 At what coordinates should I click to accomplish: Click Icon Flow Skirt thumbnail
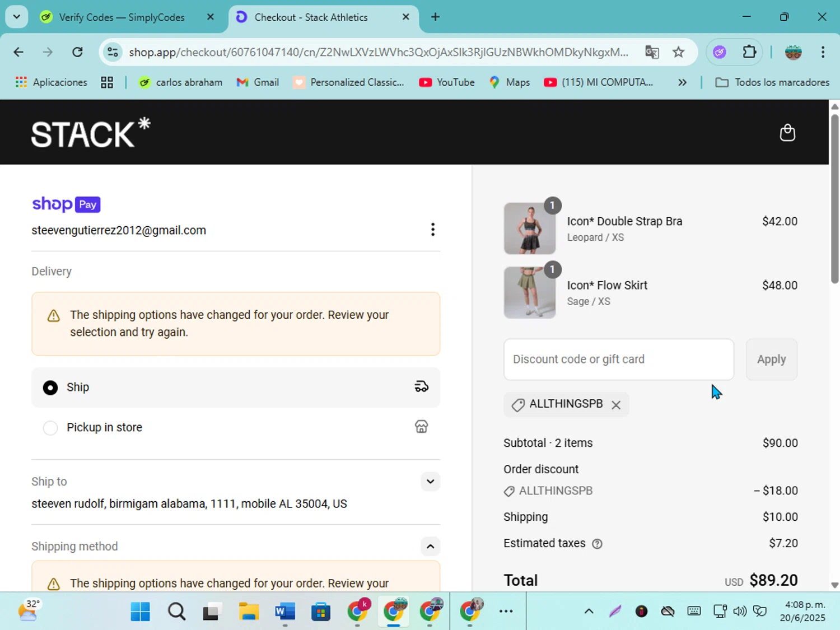[530, 292]
